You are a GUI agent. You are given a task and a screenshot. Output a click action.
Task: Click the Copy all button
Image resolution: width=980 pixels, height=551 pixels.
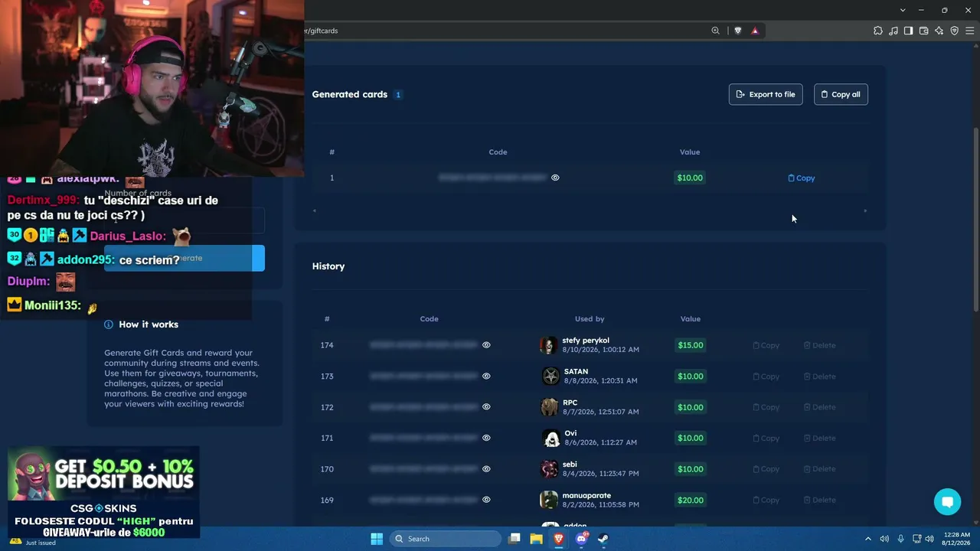click(841, 94)
